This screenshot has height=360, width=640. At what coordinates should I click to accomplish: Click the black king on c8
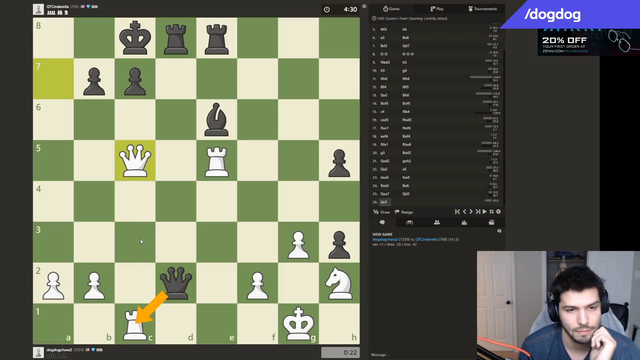point(135,38)
